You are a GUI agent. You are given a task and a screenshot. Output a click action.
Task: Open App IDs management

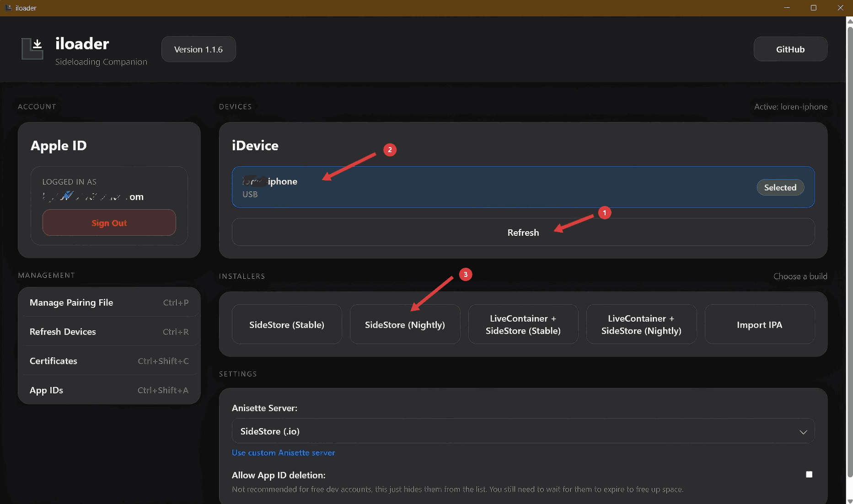point(109,390)
